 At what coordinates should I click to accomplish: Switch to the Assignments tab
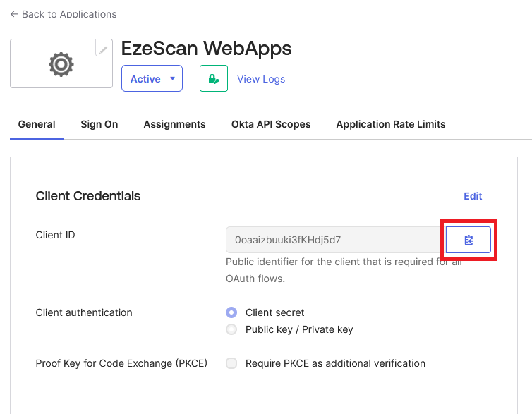pyautogui.click(x=174, y=124)
